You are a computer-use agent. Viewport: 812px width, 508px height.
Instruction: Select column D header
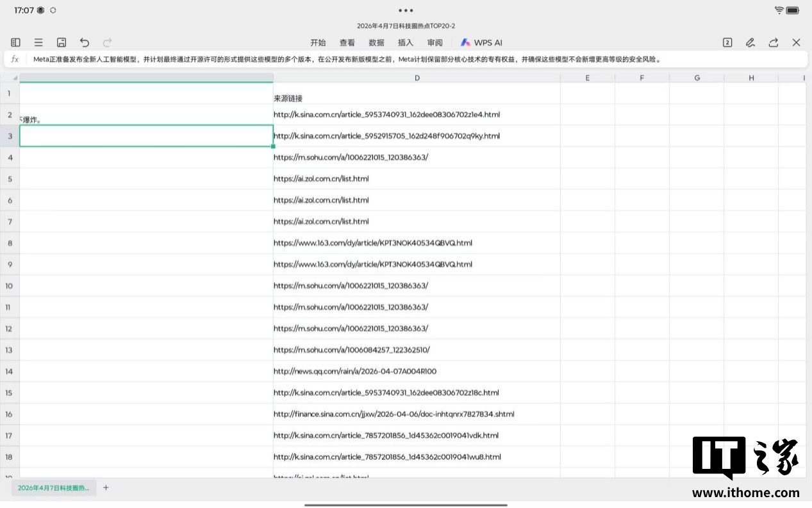417,78
